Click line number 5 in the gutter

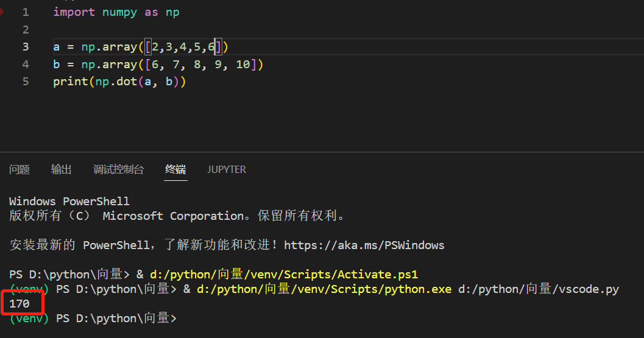(x=26, y=82)
